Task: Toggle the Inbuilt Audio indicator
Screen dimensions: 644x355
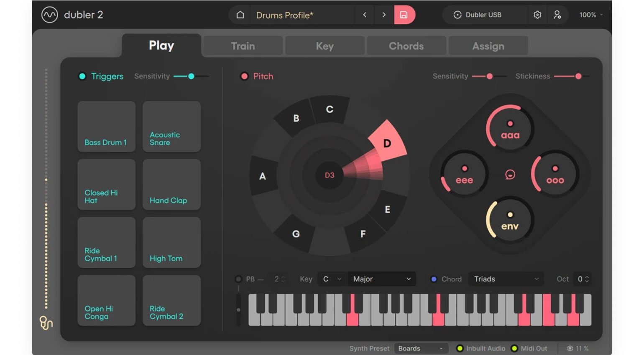Action: [460, 348]
